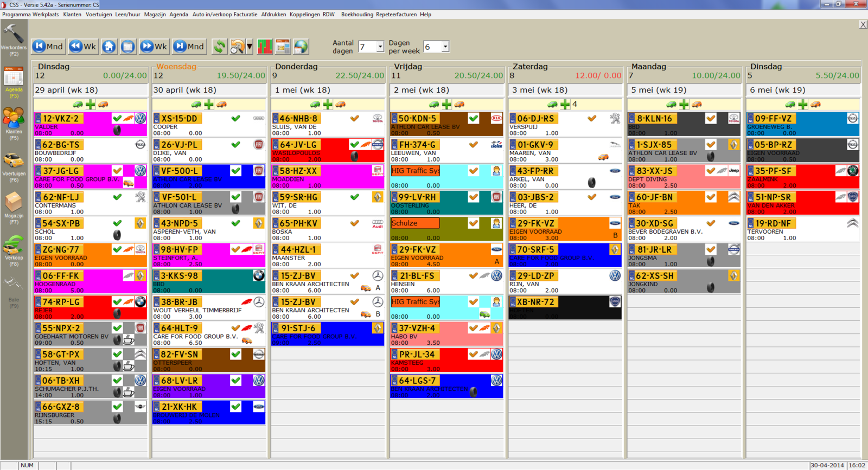The image size is (868, 470).
Task: Open the Dagen per week dropdown
Action: click(x=445, y=47)
